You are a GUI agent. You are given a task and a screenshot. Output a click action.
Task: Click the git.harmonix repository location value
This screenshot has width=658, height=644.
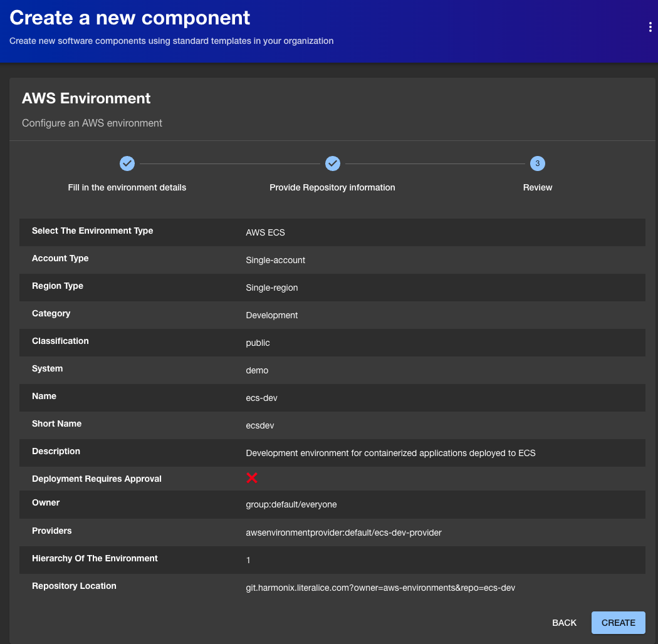pyautogui.click(x=380, y=588)
